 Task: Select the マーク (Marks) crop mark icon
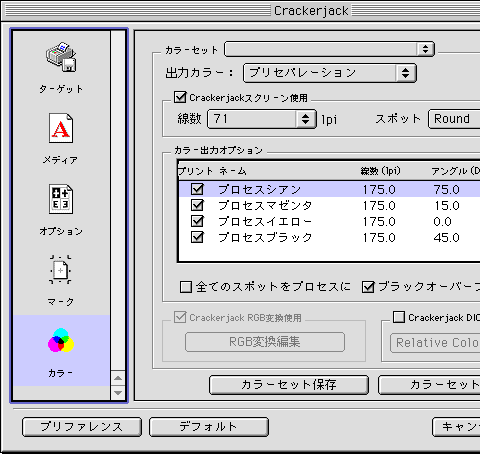pos(60,270)
